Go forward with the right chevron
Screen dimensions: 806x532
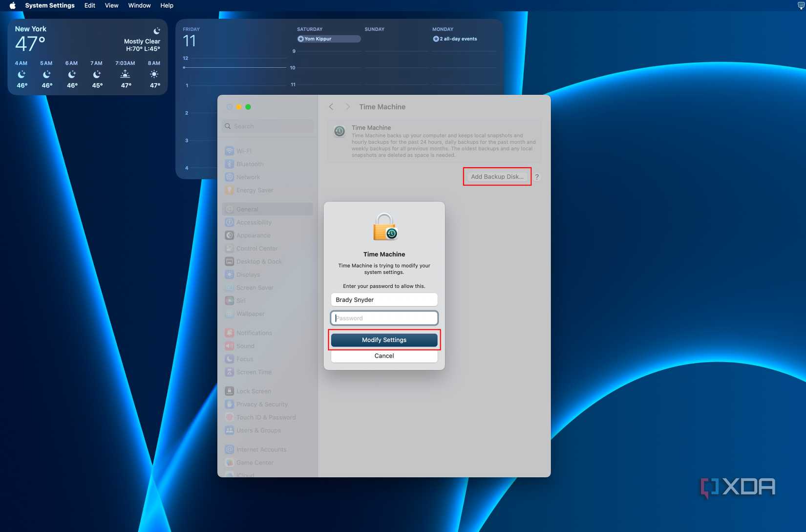point(347,106)
